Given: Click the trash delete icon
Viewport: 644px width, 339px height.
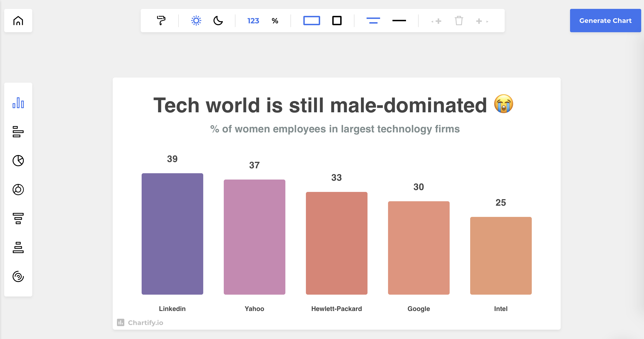Looking at the screenshot, I should pos(459,21).
